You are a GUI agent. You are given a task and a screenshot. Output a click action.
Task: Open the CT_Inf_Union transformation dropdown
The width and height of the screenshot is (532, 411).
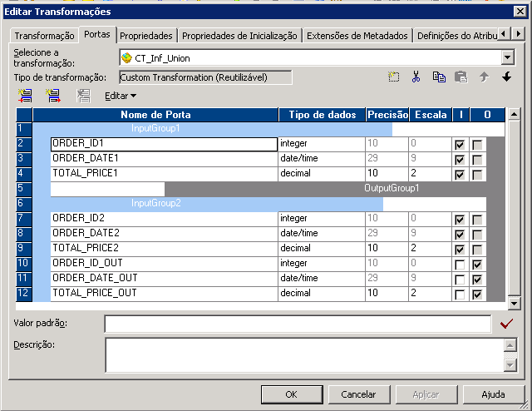[508, 57]
